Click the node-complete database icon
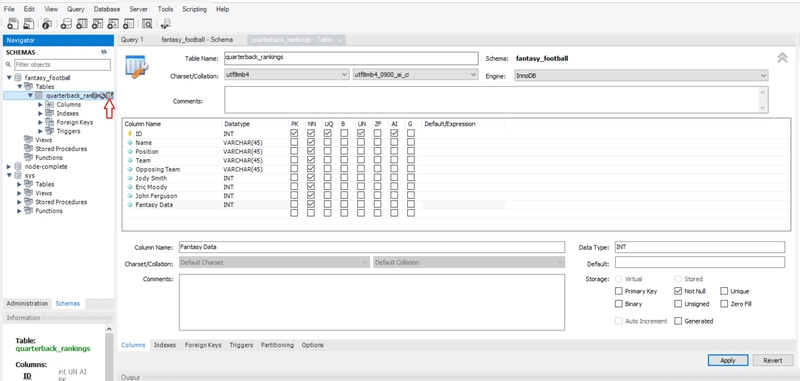Viewport: 800px width, 381px height. point(18,166)
